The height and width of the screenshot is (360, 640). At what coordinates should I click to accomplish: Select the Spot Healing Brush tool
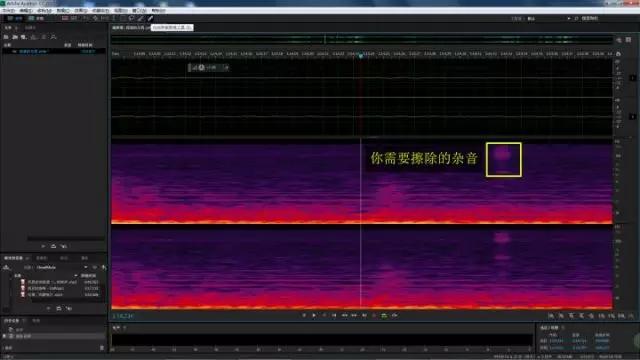pyautogui.click(x=150, y=18)
